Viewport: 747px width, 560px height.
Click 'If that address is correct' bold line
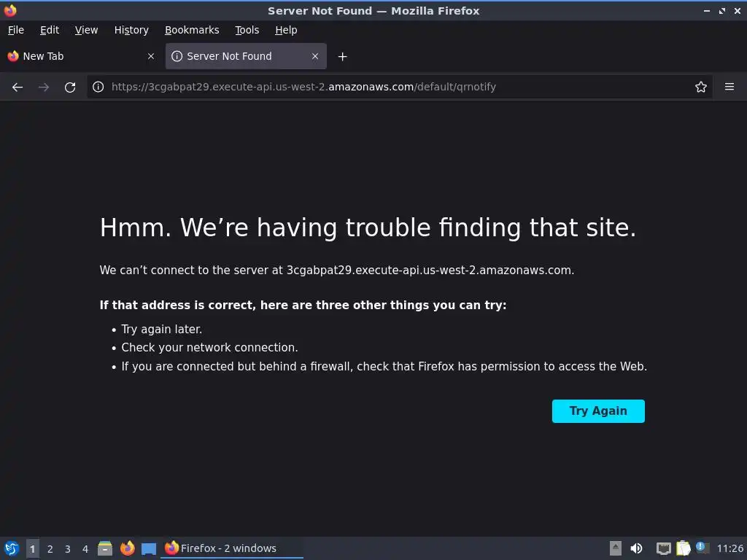coord(303,305)
